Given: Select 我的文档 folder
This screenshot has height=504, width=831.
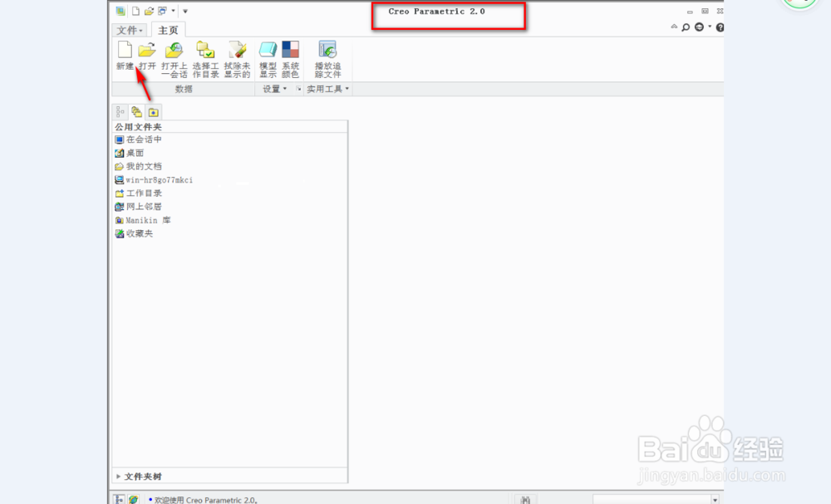Looking at the screenshot, I should 138,166.
